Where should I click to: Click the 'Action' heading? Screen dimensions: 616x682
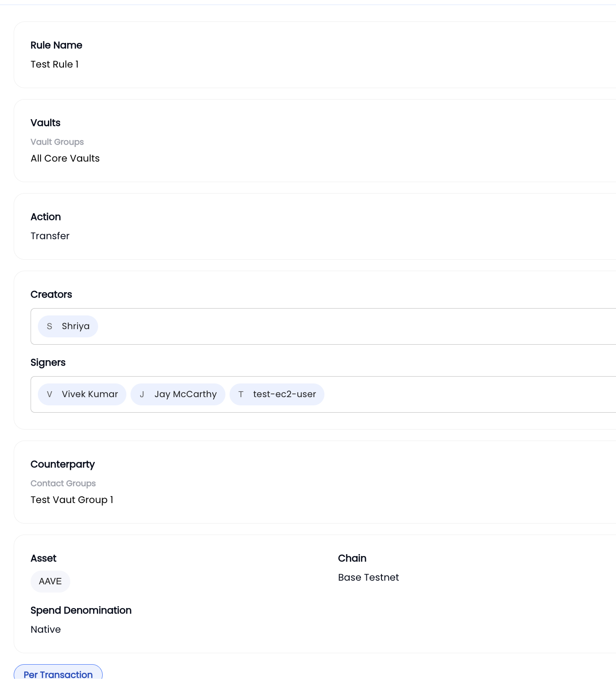46,217
